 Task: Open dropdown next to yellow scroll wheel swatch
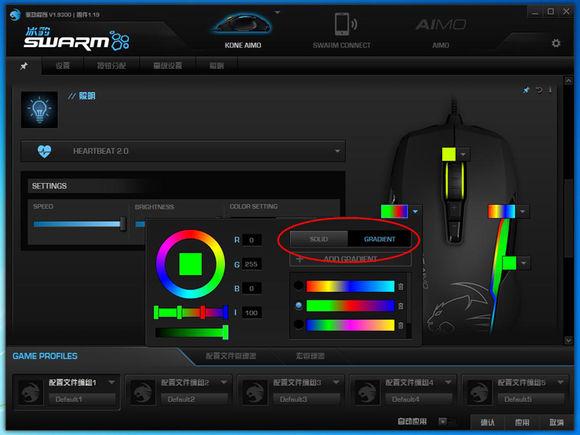pos(463,154)
